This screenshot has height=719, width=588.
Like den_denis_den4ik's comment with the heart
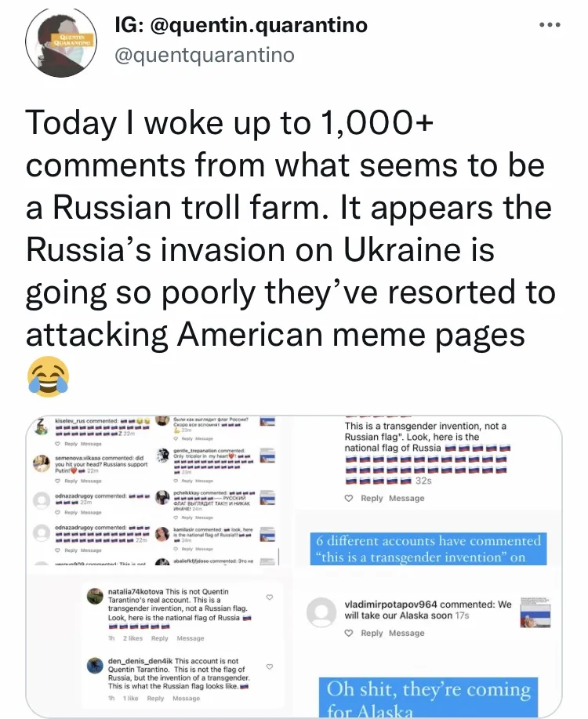[270, 667]
